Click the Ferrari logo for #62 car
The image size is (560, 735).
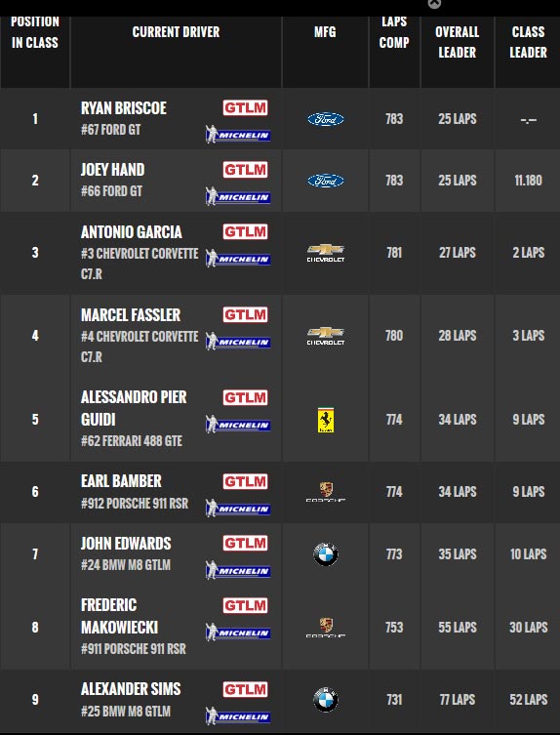pos(326,420)
